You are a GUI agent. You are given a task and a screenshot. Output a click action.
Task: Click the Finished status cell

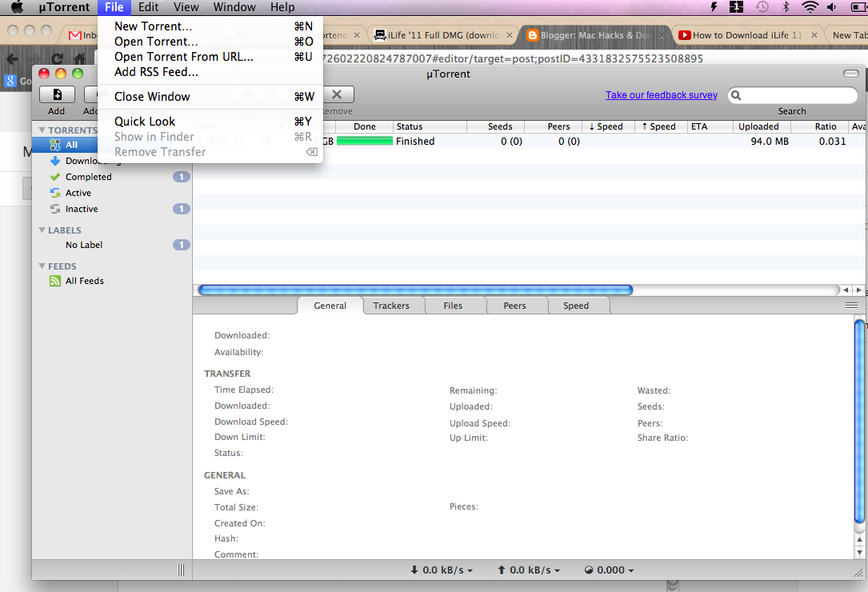point(415,142)
